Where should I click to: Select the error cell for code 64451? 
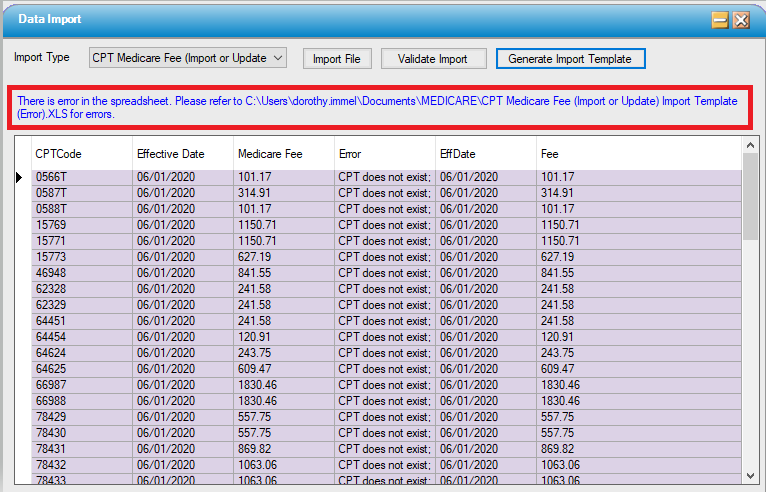click(x=384, y=321)
